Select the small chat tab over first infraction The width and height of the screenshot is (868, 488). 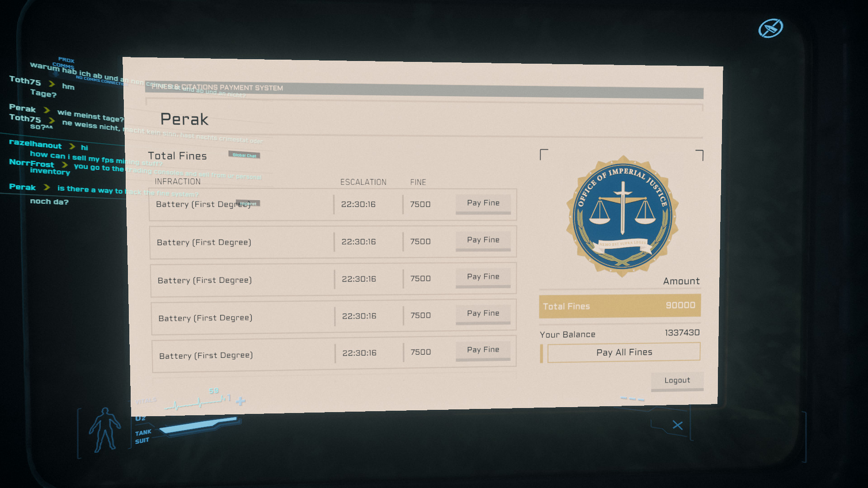click(248, 203)
